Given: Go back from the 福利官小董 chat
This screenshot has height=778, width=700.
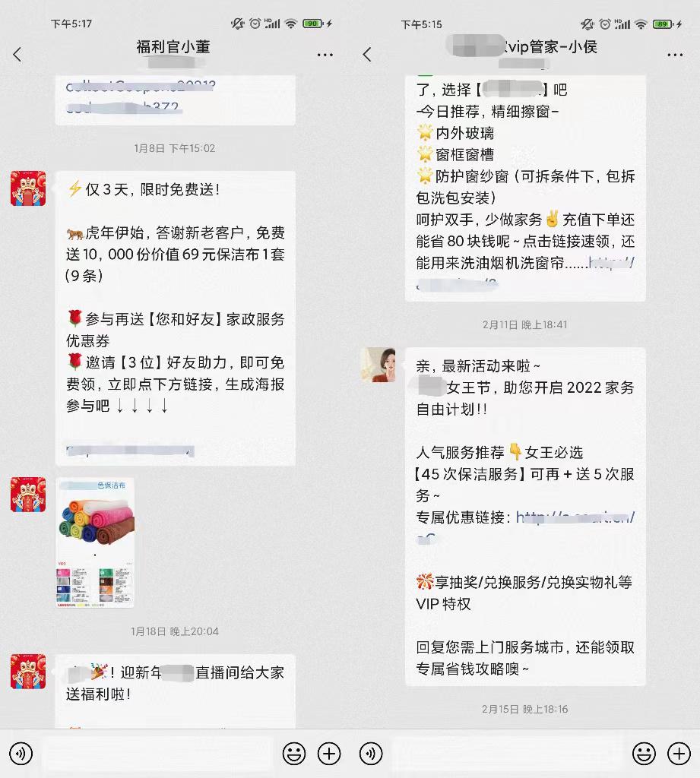Looking at the screenshot, I should pyautogui.click(x=17, y=54).
